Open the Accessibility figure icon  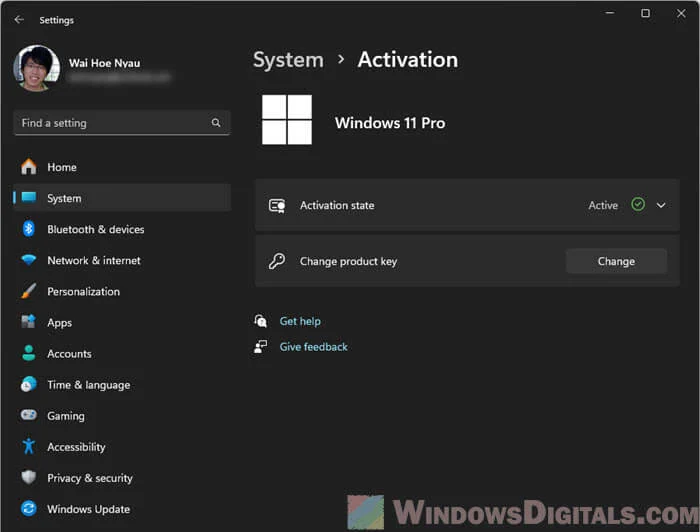click(29, 446)
